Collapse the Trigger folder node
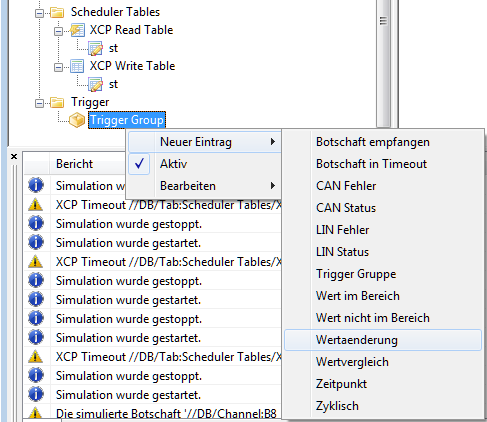This screenshot has width=487, height=422. click(x=39, y=103)
